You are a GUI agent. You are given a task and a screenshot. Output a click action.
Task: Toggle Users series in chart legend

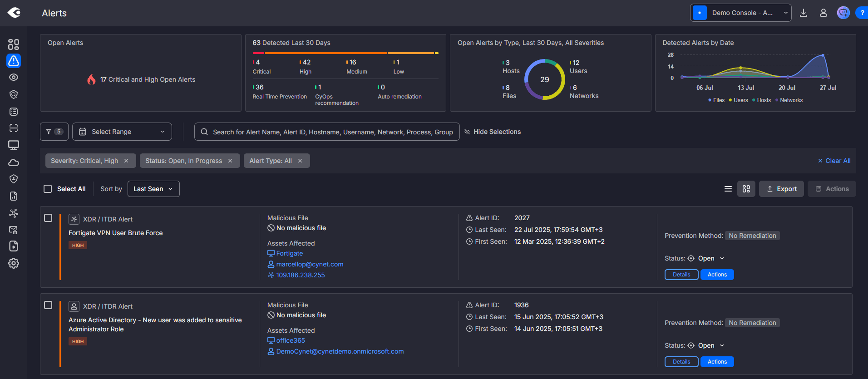click(738, 100)
